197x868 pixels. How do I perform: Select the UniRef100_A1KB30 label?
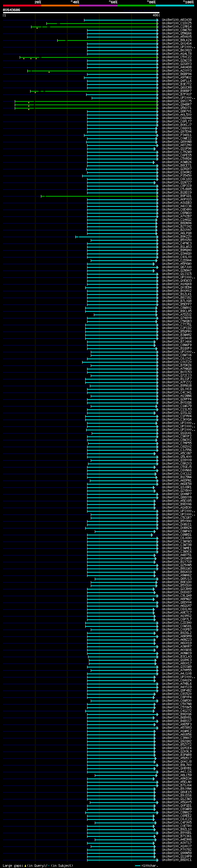tap(176, 507)
